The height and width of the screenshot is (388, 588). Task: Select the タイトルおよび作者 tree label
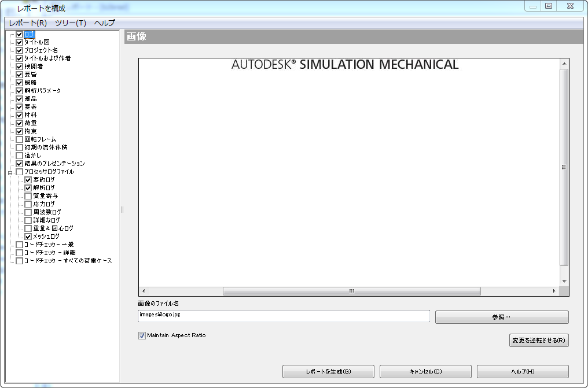(x=47, y=58)
